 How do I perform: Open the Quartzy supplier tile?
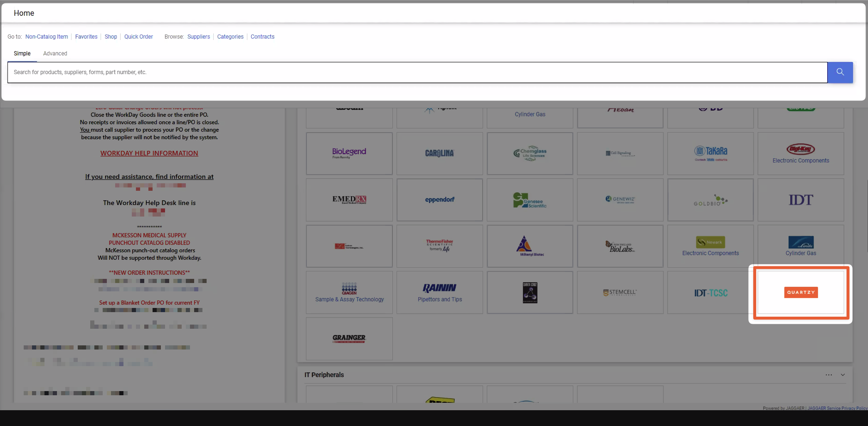(x=801, y=293)
